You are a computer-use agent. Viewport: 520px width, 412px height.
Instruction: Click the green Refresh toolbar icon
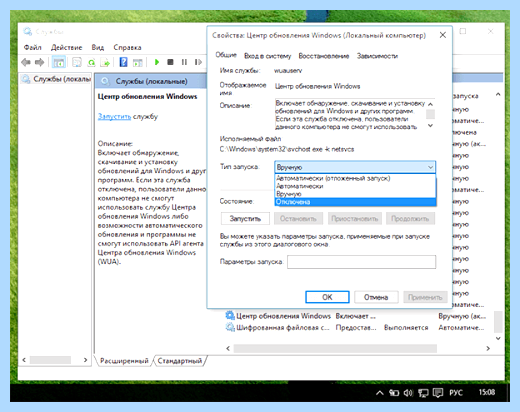tap(91, 62)
